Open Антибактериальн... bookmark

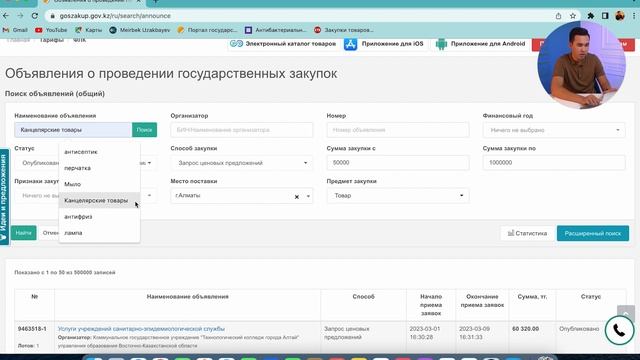coord(275,30)
